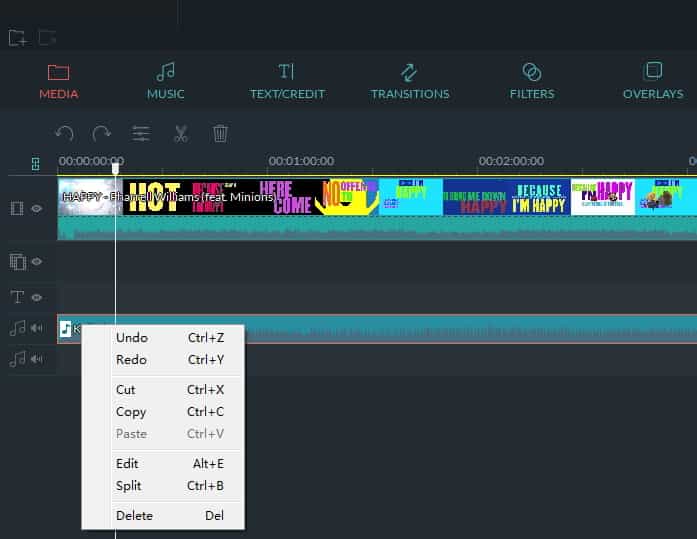Click the remove folder icon

pyautogui.click(x=47, y=38)
